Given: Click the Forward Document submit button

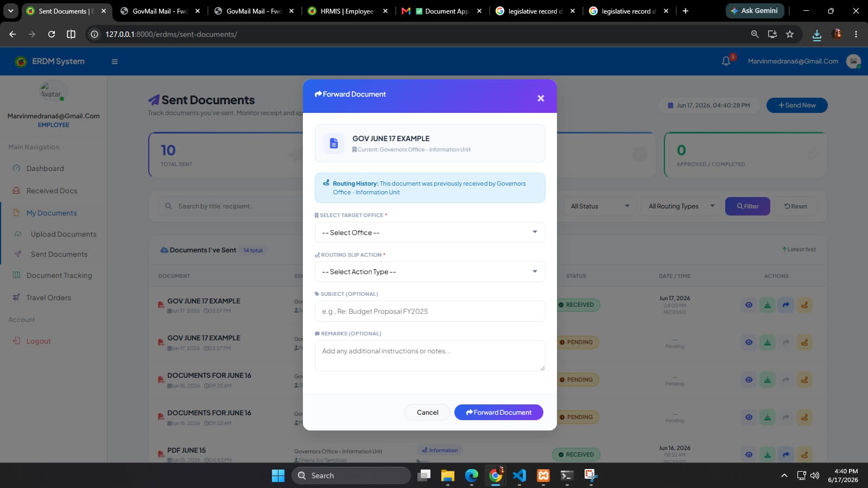Looking at the screenshot, I should click(x=498, y=412).
